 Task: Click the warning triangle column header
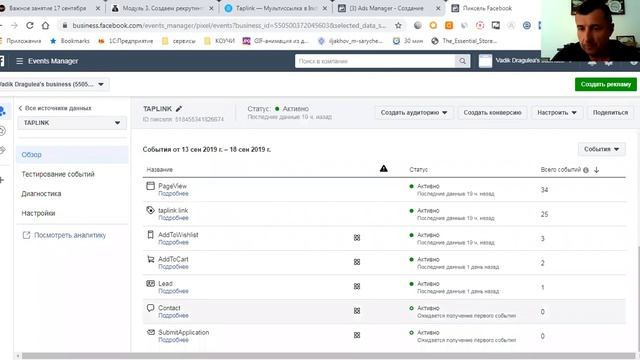[x=384, y=169]
